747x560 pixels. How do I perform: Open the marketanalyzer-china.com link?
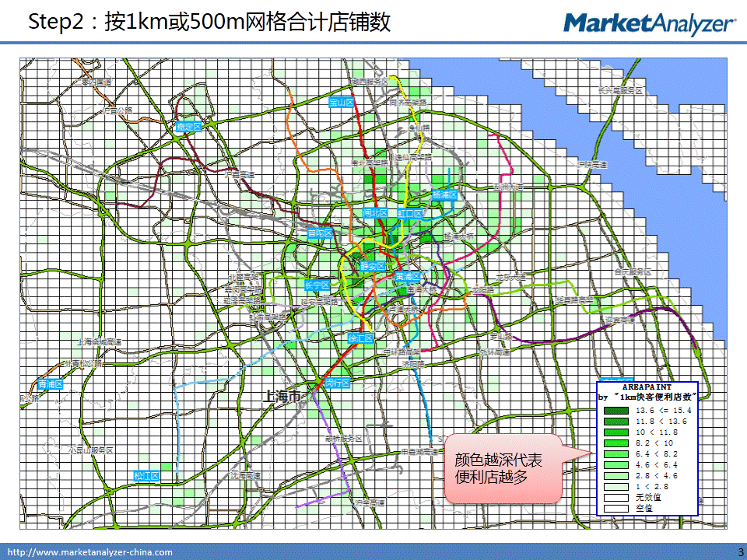[x=90, y=552]
